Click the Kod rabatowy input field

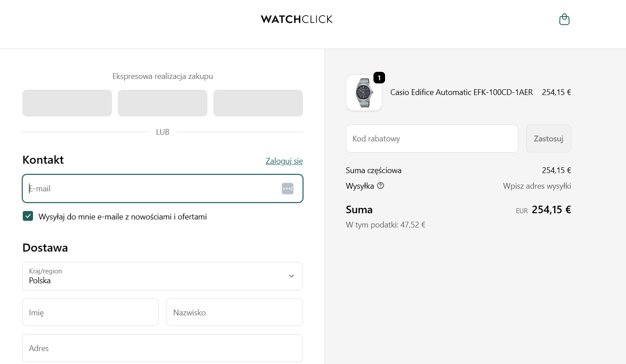click(x=432, y=138)
